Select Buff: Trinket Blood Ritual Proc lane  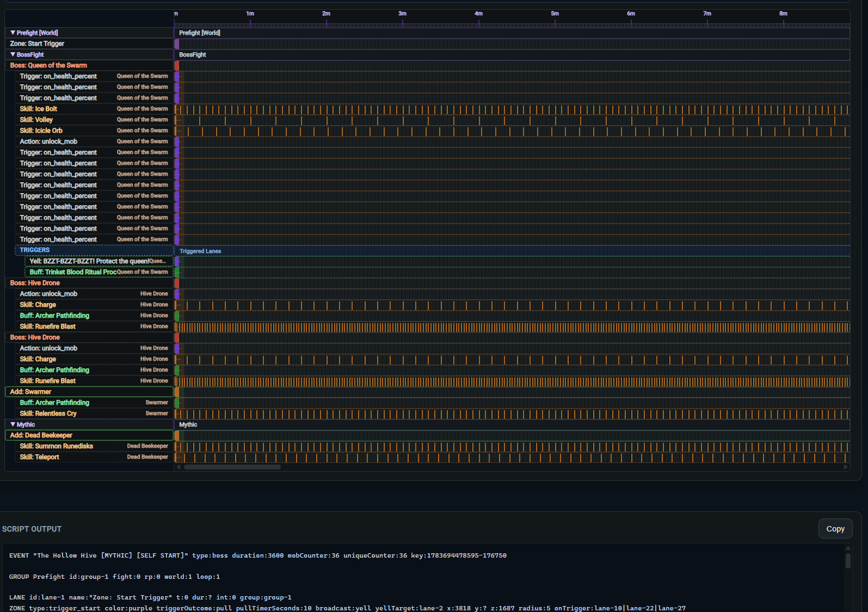pos(99,272)
